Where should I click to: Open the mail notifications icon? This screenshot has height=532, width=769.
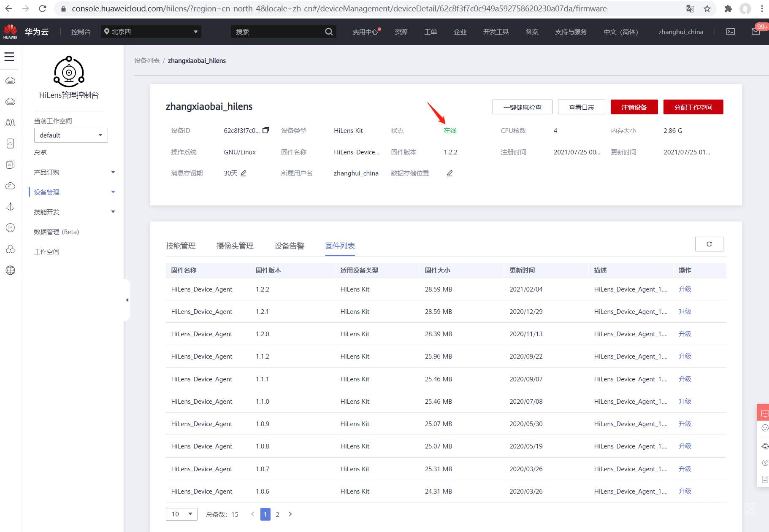point(755,32)
